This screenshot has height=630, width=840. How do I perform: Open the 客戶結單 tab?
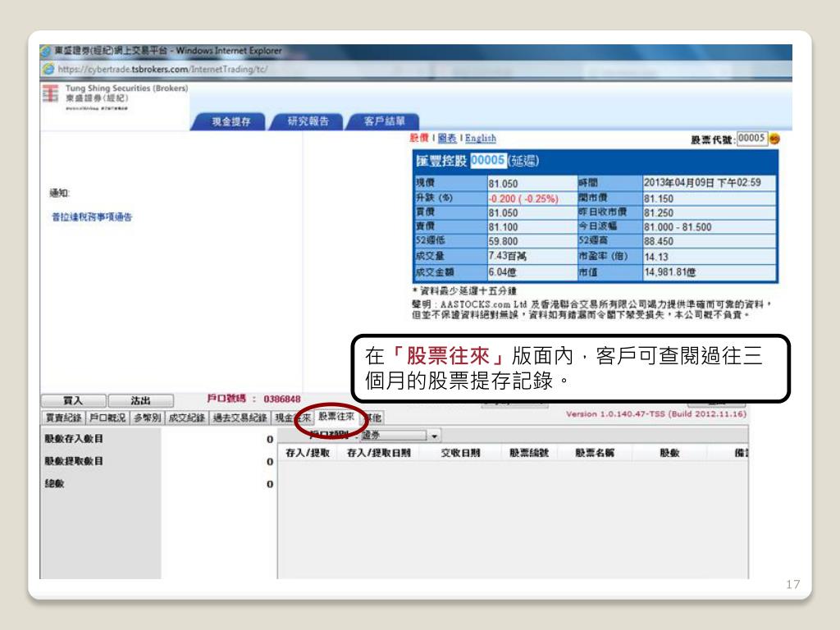tap(384, 121)
